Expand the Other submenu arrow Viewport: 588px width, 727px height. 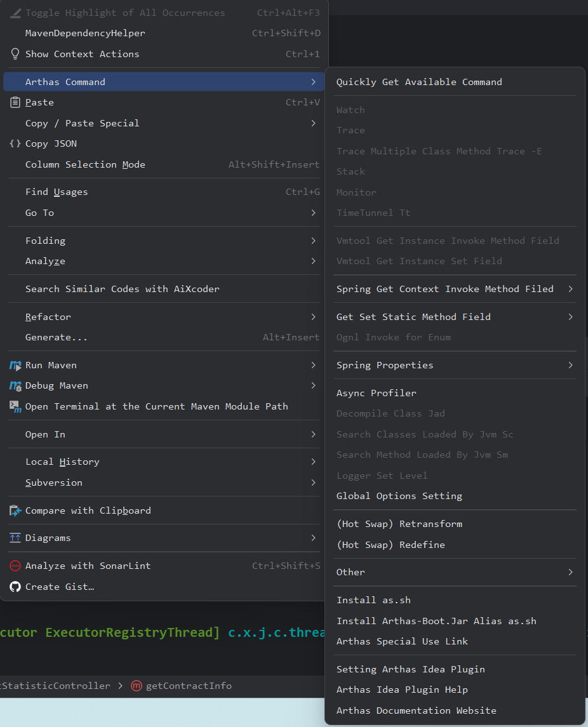coord(570,572)
